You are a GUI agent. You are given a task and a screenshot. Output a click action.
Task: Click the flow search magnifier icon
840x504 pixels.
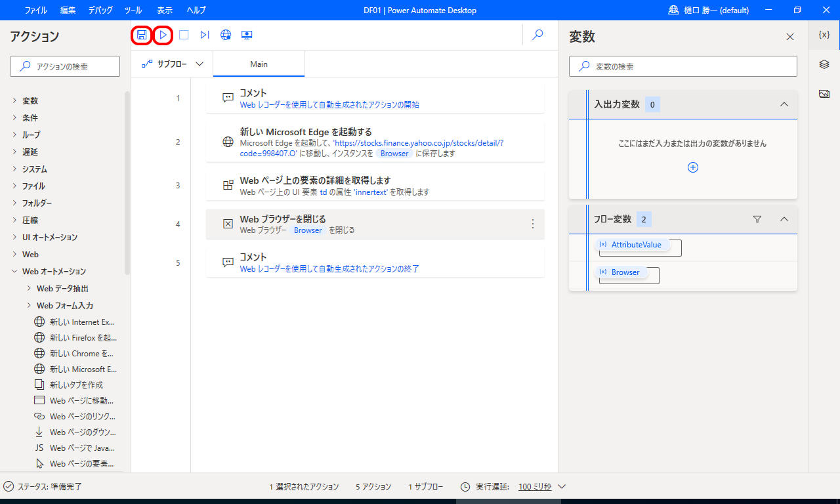click(538, 35)
